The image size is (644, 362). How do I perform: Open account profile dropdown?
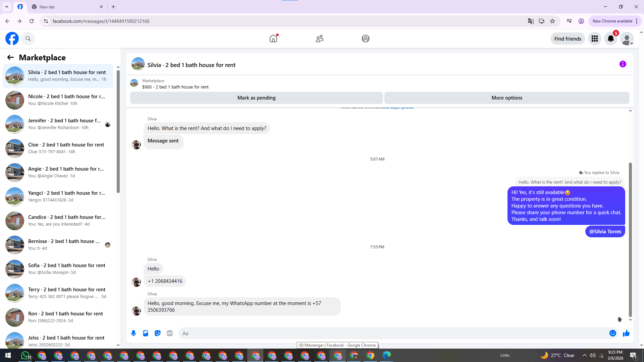[x=627, y=39]
